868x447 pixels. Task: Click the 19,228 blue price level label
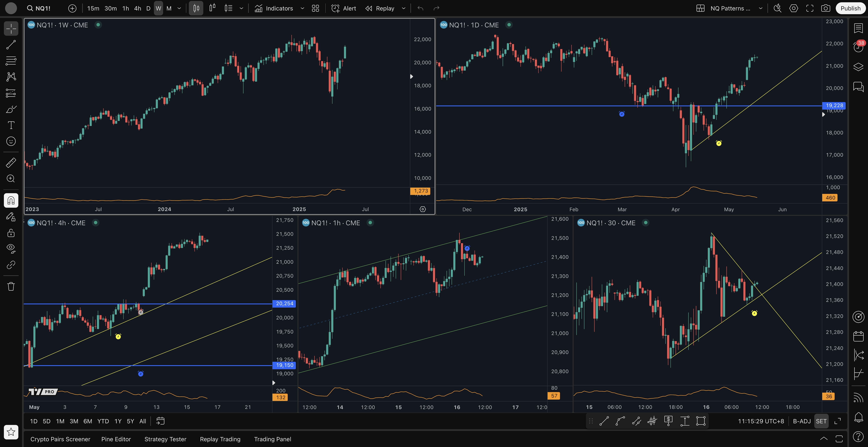pos(834,105)
